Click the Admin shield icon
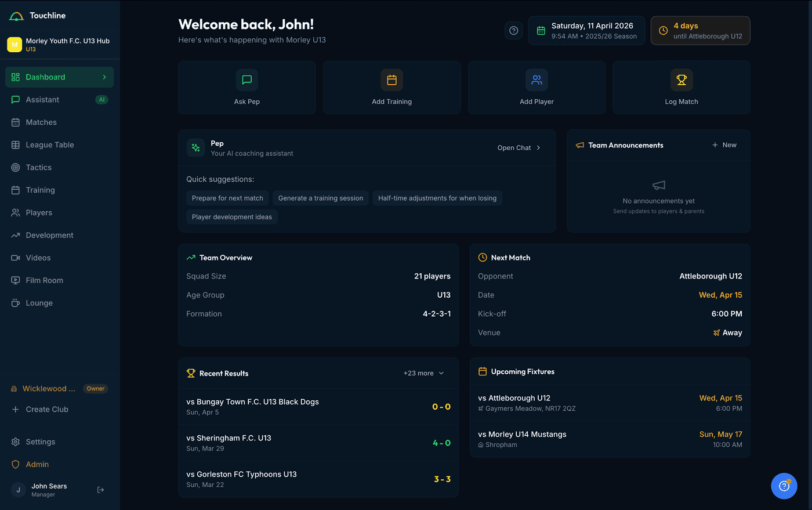This screenshot has height=510, width=812. pos(16,465)
